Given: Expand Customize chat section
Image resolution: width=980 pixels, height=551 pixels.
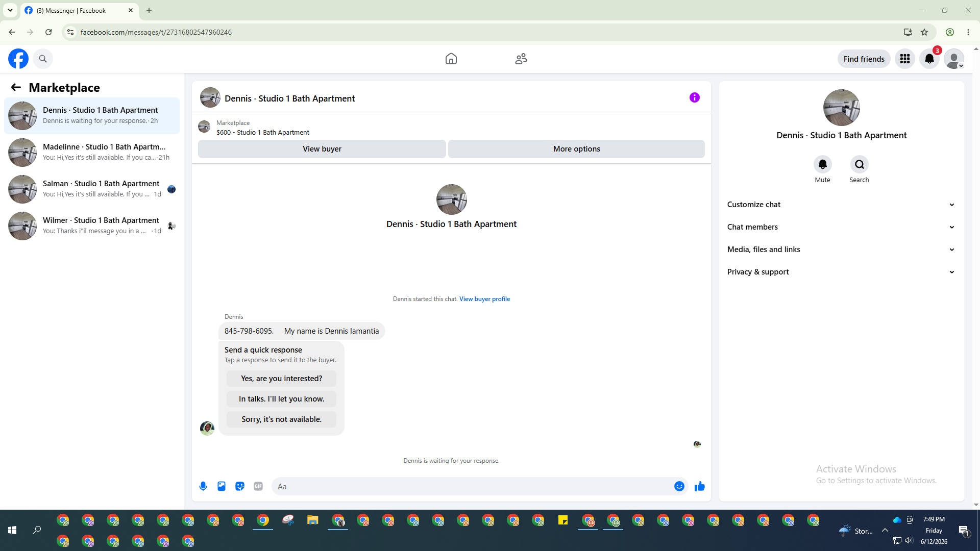Looking at the screenshot, I should tap(841, 205).
